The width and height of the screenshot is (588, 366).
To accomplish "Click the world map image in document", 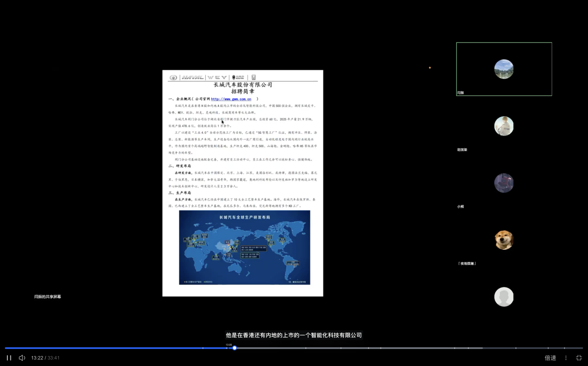I will click(244, 247).
